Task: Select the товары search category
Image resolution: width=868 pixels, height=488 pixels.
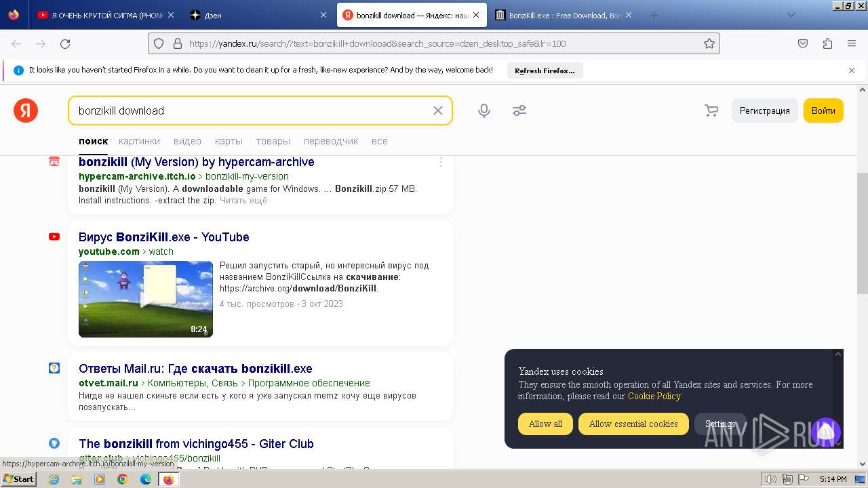Action: [273, 141]
